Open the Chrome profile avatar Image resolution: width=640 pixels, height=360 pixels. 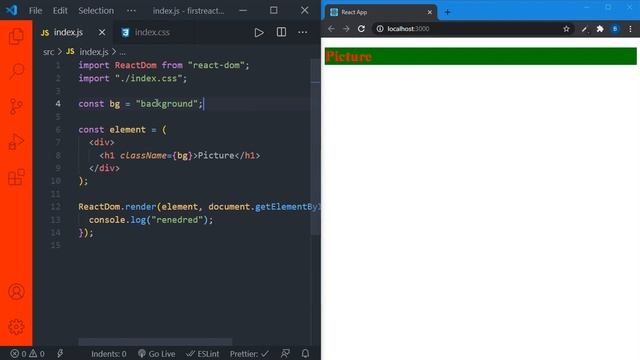tap(615, 29)
